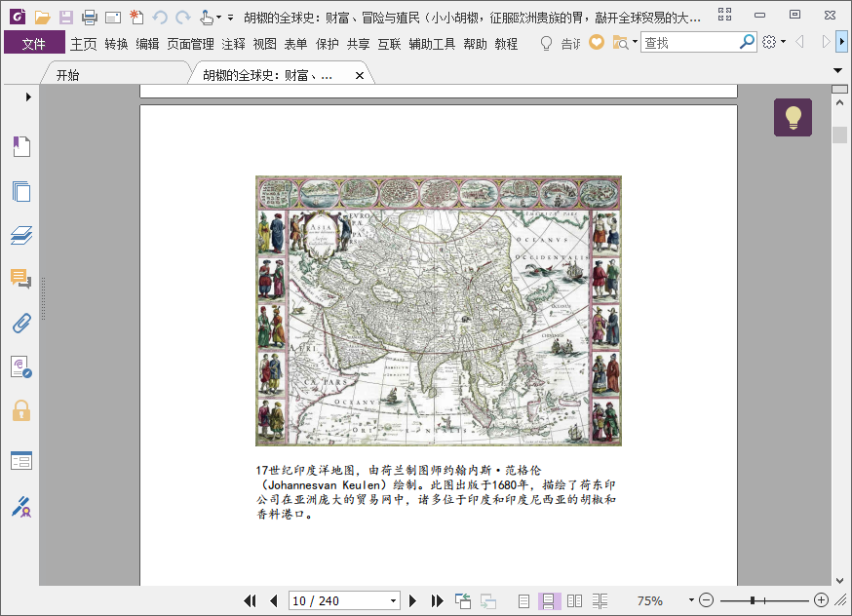852x616 pixels.
Task: Open the 注释 menu tab
Action: pos(234,44)
